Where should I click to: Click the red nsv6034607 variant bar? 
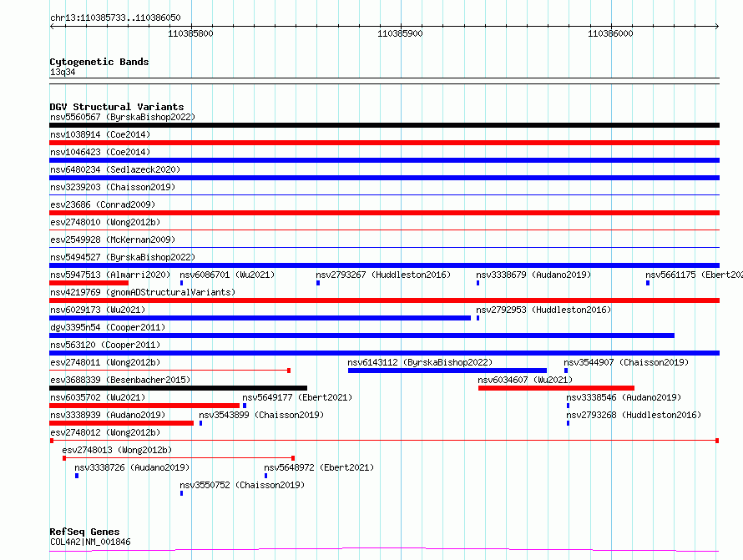tap(556, 388)
